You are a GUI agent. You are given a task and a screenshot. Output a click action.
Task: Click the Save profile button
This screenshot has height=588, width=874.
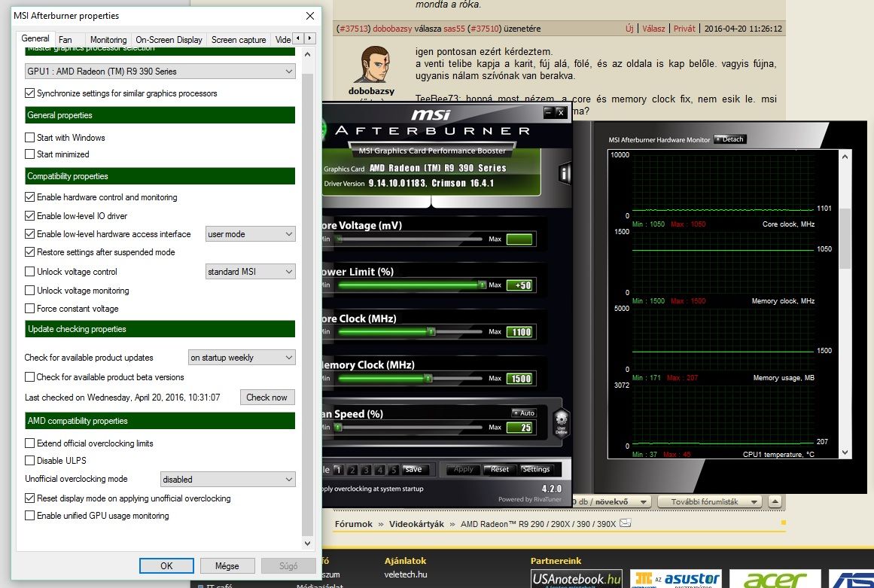[413, 469]
